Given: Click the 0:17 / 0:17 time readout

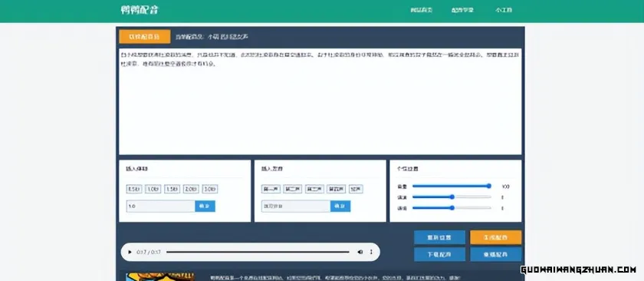Looking at the screenshot, I should coord(149,252).
